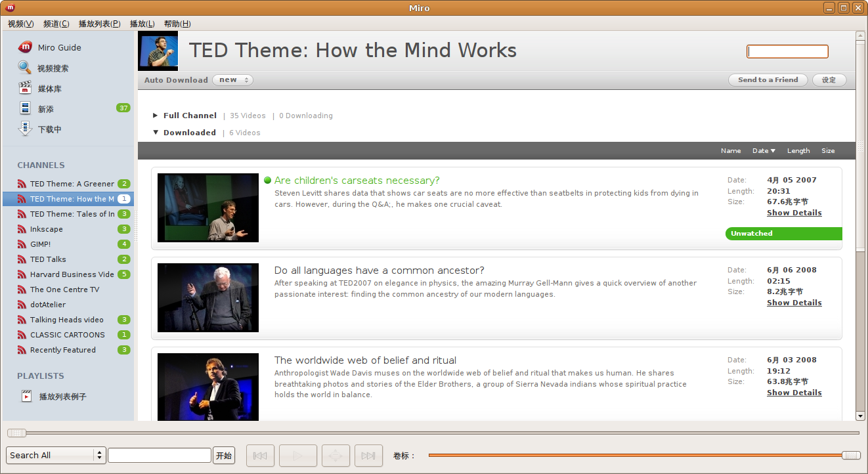Show Details for worldwide web of belief video

pyautogui.click(x=794, y=393)
